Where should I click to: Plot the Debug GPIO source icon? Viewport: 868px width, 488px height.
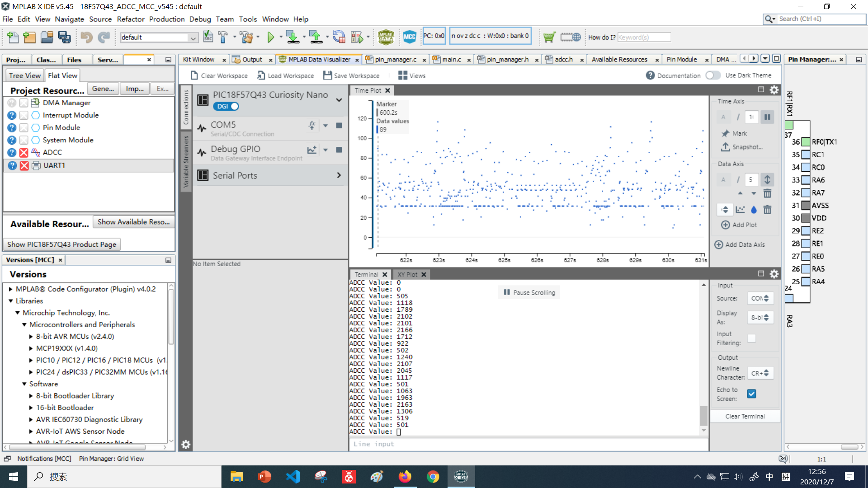(x=312, y=150)
